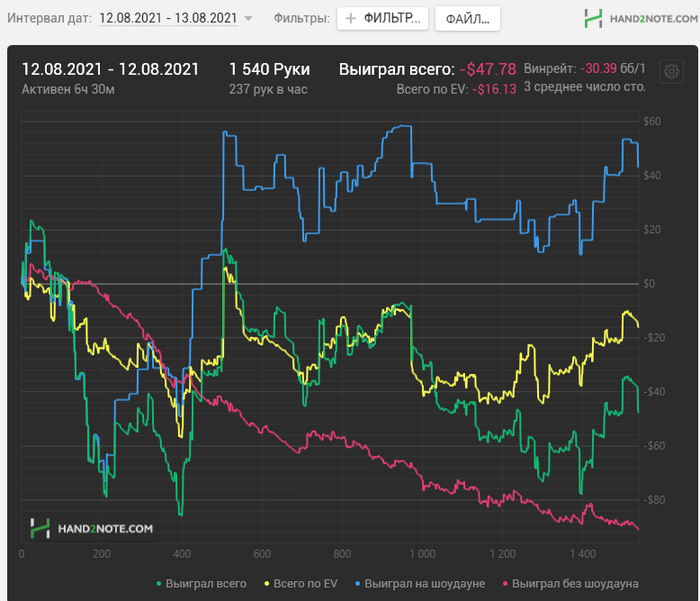This screenshot has height=601, width=700.
Task: Click the 'ФАЙЛ...' button
Action: click(x=467, y=18)
